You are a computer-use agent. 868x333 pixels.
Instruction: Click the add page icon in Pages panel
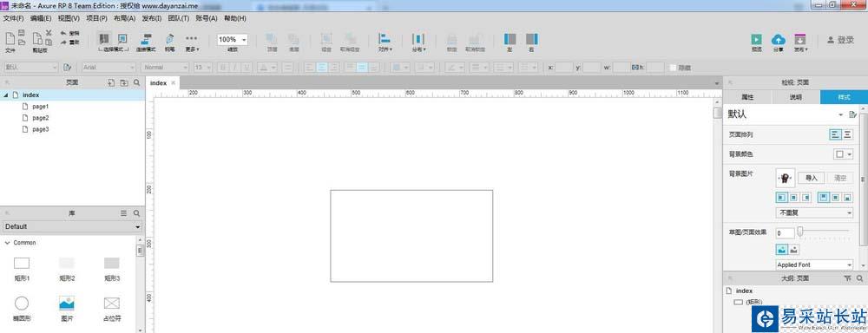(111, 82)
